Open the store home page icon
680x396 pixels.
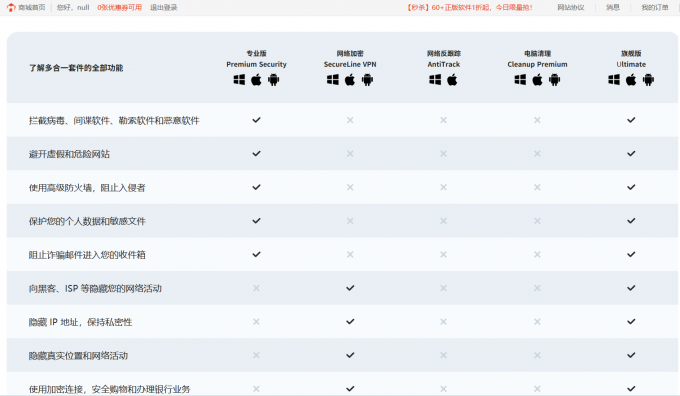11,7
